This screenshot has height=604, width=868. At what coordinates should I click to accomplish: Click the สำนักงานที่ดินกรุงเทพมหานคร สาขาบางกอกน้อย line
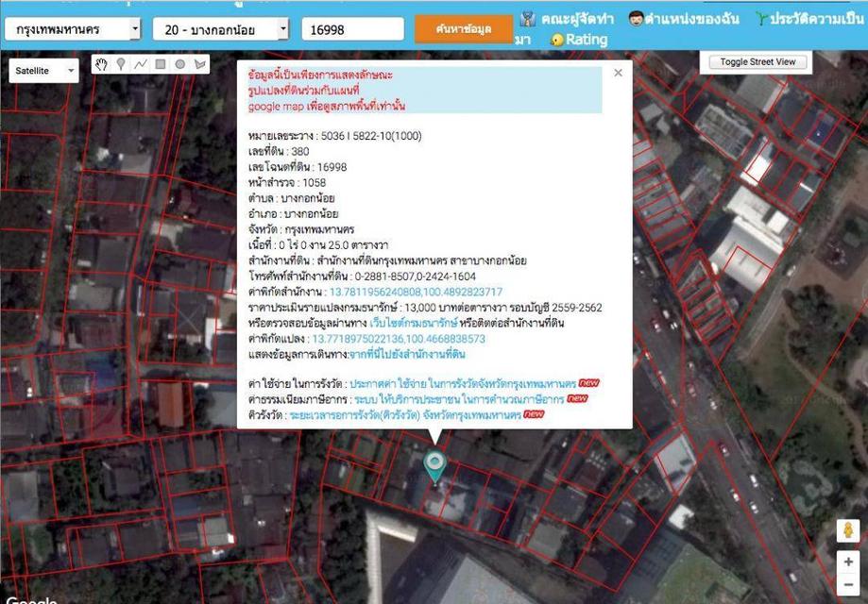pyautogui.click(x=387, y=260)
